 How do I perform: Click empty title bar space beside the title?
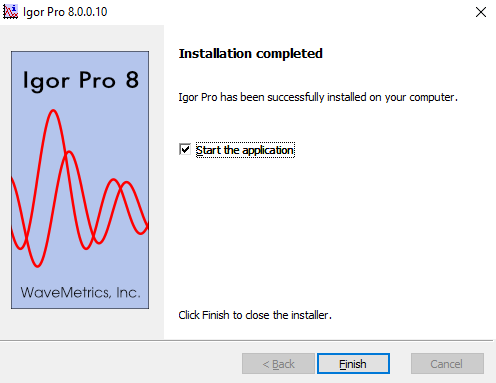(x=287, y=12)
